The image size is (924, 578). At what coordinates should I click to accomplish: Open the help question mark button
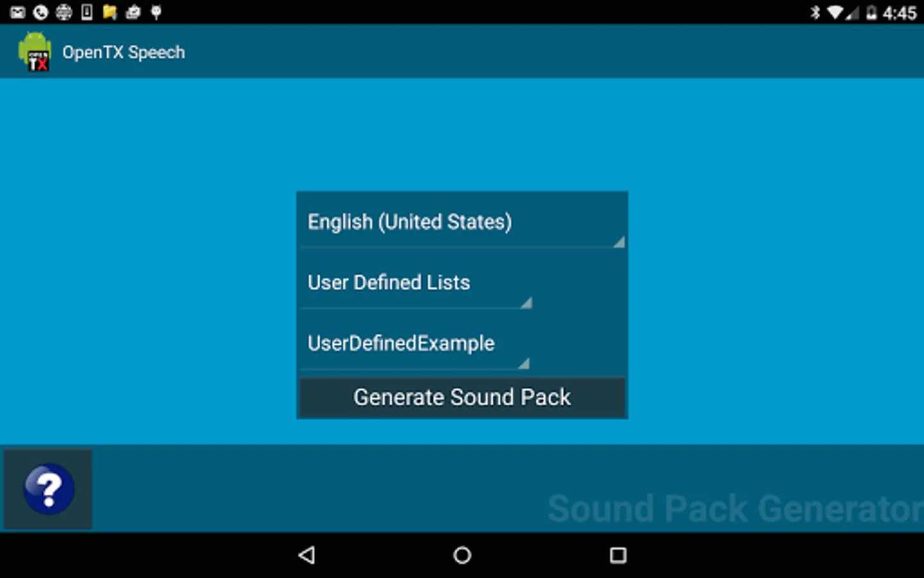click(x=48, y=489)
